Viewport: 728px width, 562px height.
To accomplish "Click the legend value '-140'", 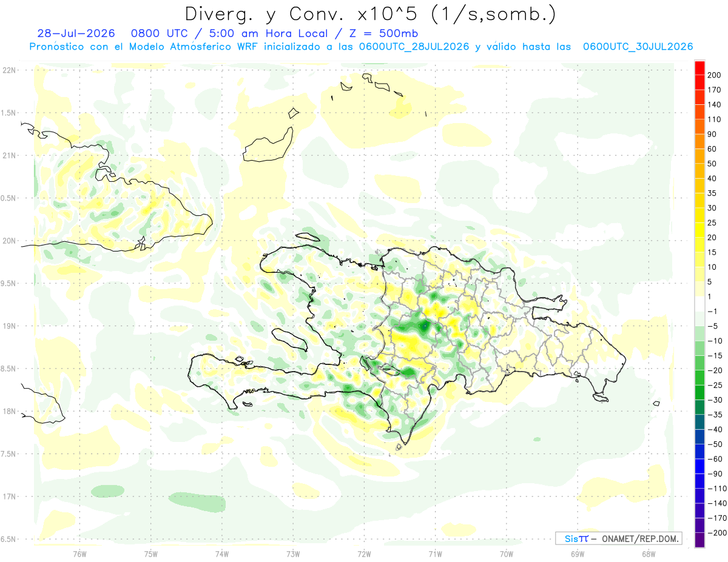I will pos(718,503).
